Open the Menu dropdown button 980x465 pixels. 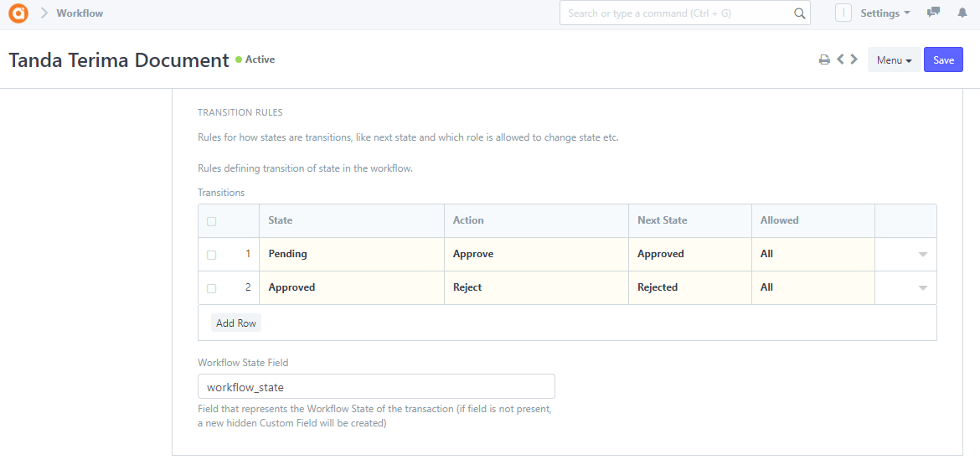[x=895, y=60]
